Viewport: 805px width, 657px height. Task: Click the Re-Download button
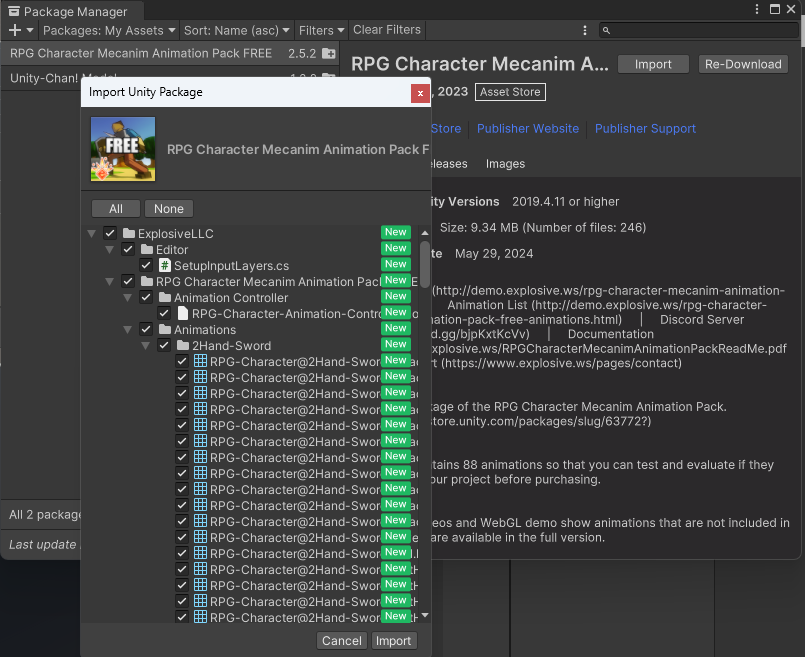tap(743, 64)
